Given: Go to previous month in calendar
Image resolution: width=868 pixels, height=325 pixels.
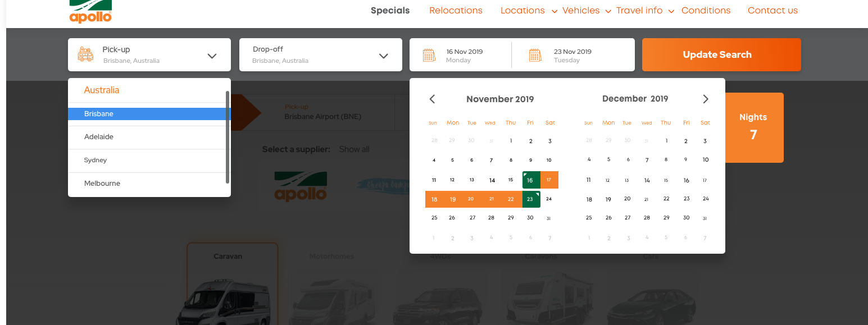Looking at the screenshot, I should coord(432,99).
